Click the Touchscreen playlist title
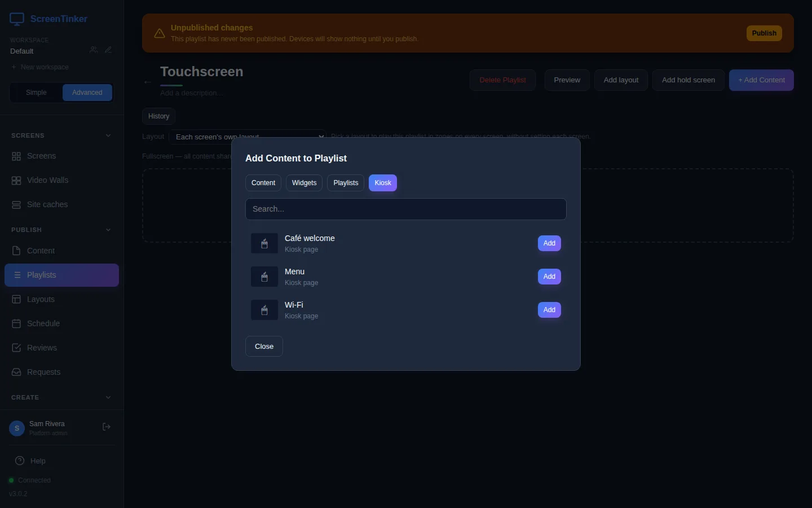This screenshot has width=812, height=508. [202, 72]
